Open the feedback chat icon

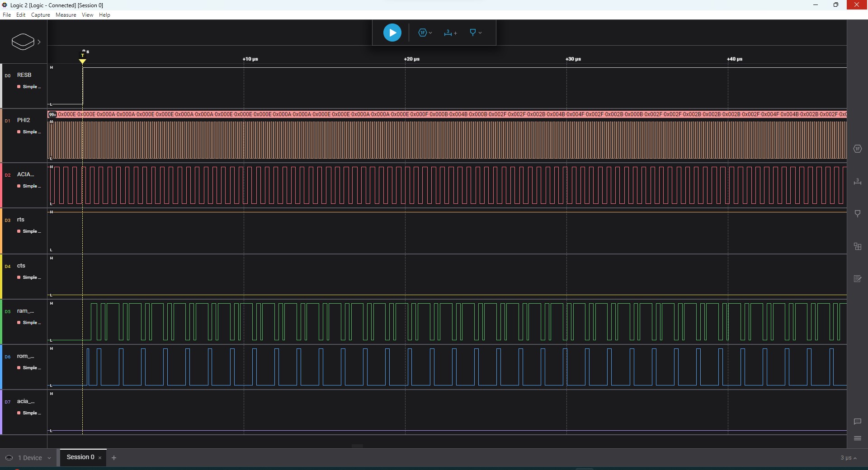(x=857, y=421)
